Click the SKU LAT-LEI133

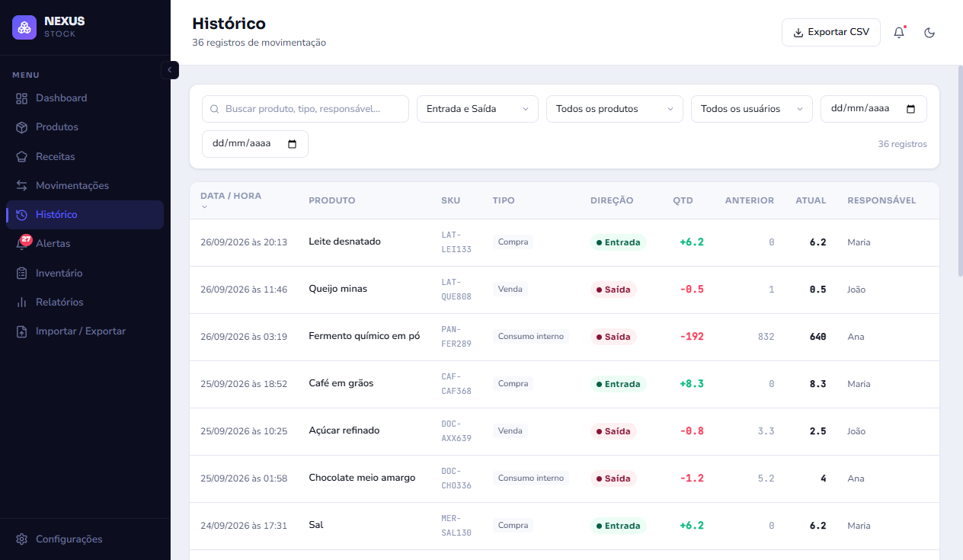[456, 242]
